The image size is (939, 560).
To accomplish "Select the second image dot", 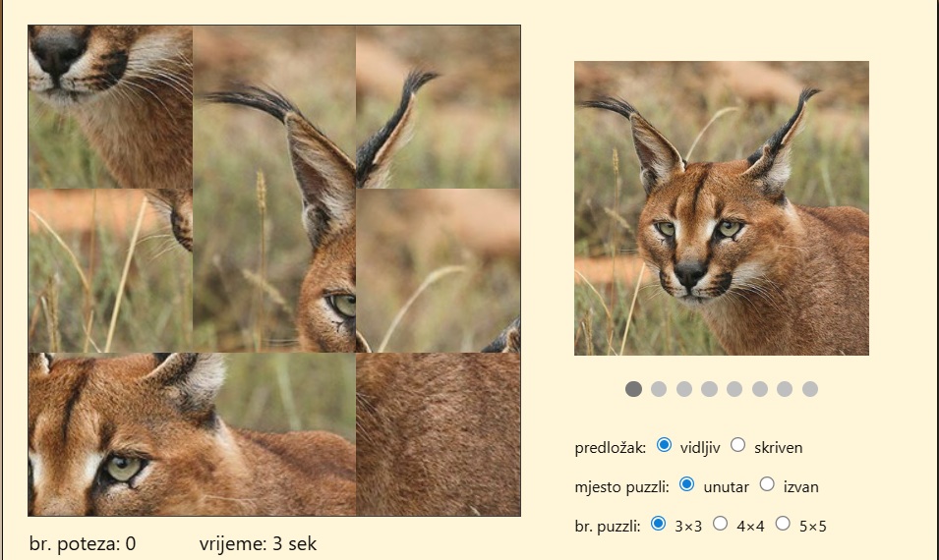I will click(659, 389).
